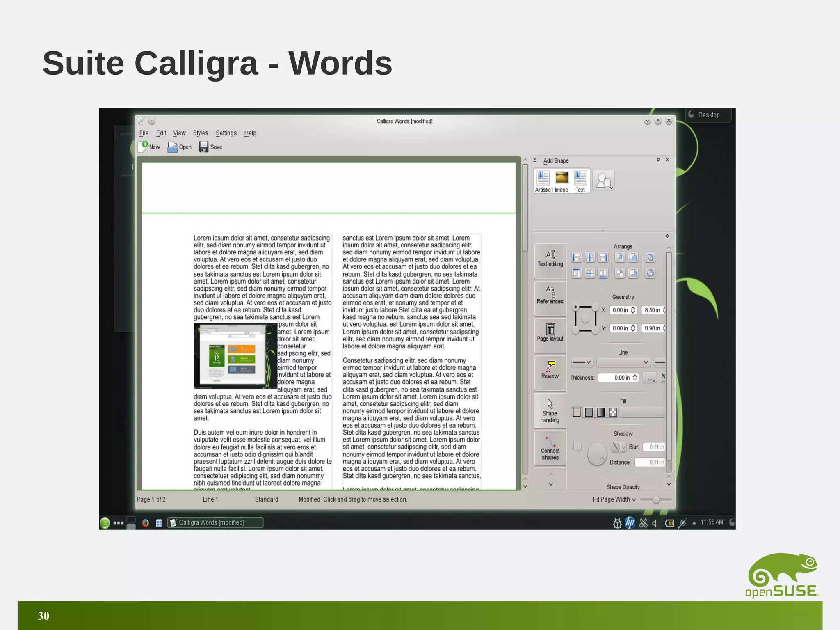Viewport: 840px width, 630px height.
Task: Select bottom-right anchor point in Geometry
Action: (x=595, y=330)
